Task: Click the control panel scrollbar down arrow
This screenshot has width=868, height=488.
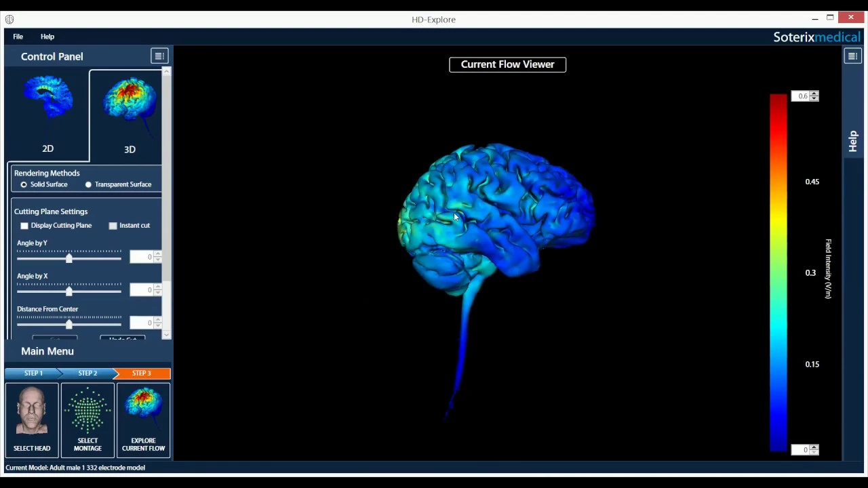Action: (167, 334)
